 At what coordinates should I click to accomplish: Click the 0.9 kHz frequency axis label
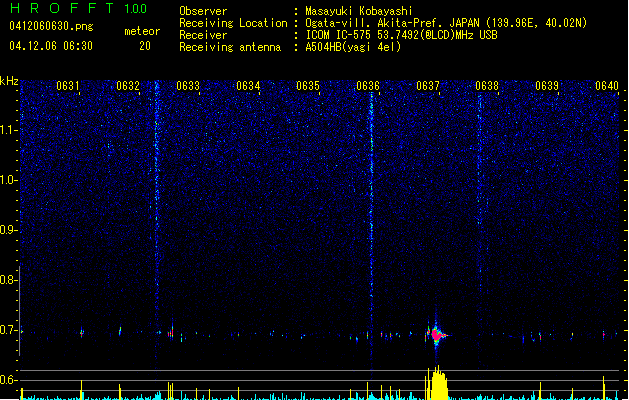(x=8, y=230)
